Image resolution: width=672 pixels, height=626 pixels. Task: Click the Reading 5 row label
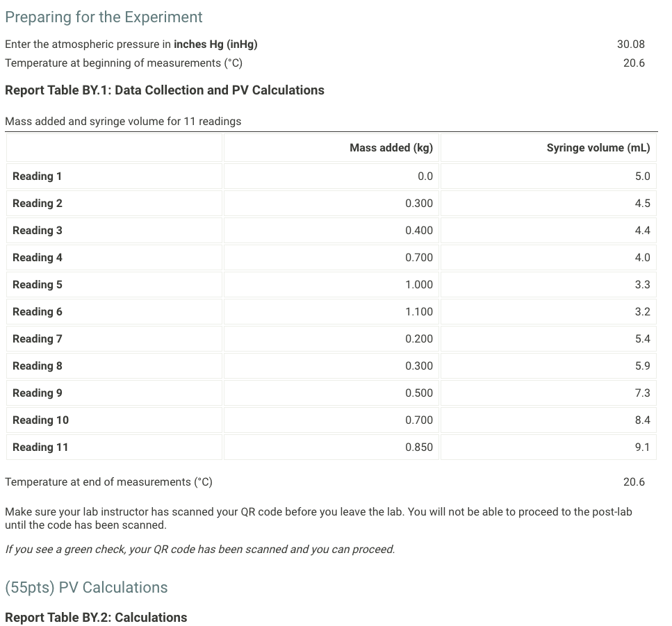[x=37, y=284]
